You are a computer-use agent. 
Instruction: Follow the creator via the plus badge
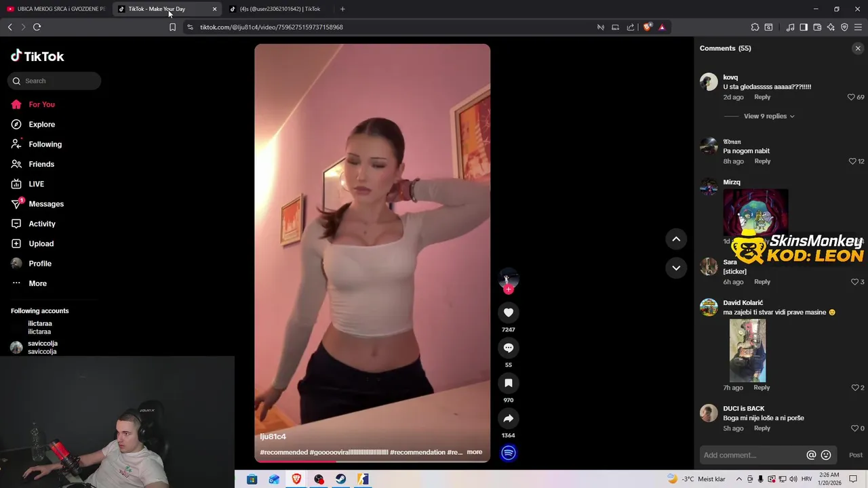point(509,289)
